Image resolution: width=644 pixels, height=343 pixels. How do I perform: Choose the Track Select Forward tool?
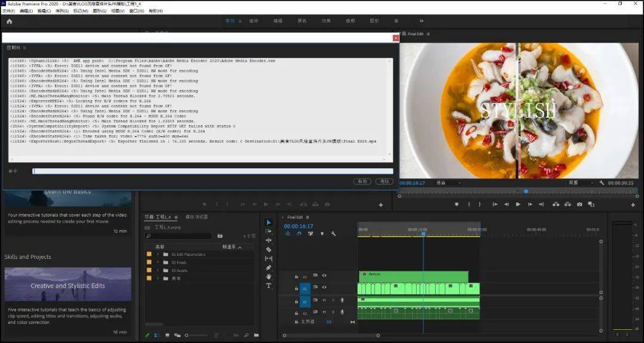pos(268,231)
